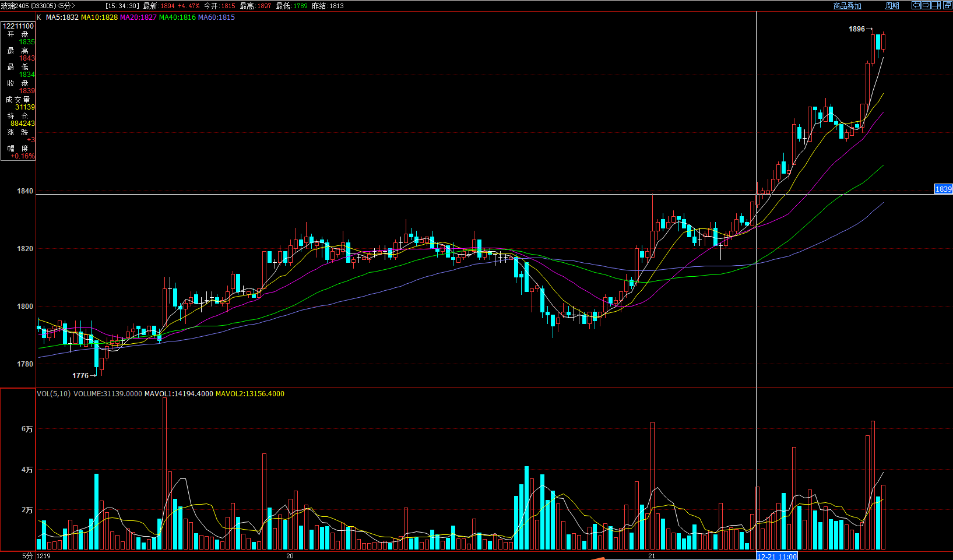953x560 pixels.
Task: Click the 5分 period label at bottom
Action: click(x=27, y=556)
